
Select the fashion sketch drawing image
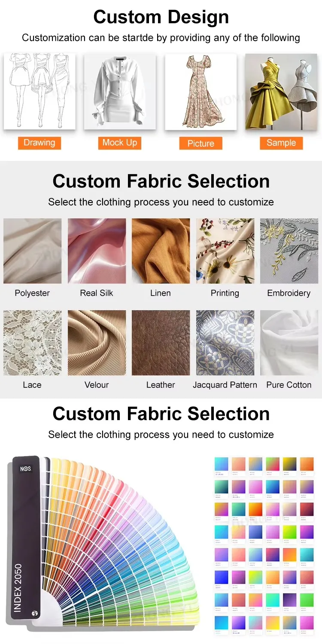39,91
